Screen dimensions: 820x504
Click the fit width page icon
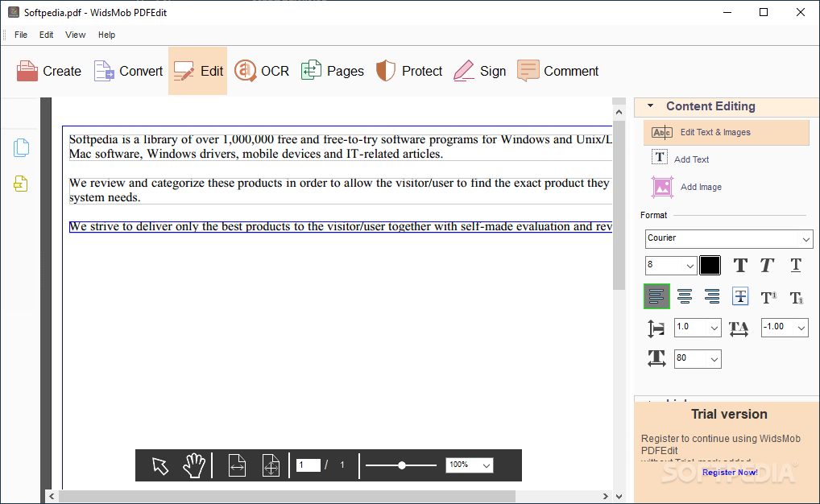[x=237, y=465]
